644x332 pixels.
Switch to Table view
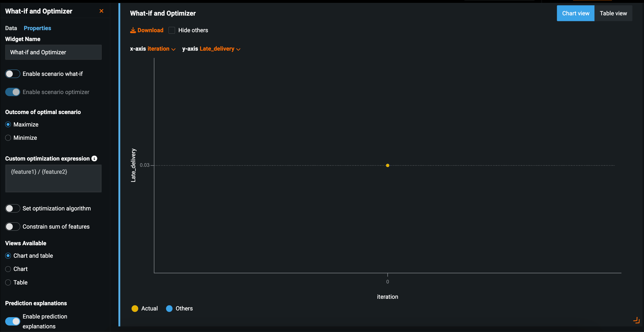[613, 13]
